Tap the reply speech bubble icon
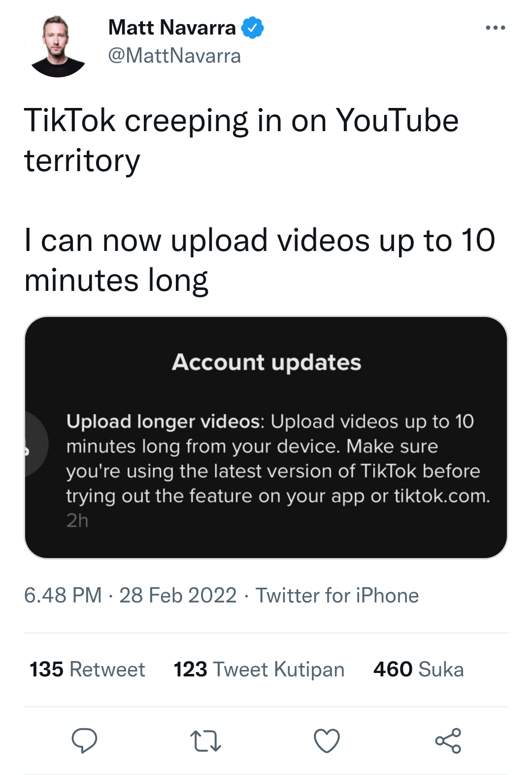The width and height of the screenshot is (532, 775). tap(84, 740)
